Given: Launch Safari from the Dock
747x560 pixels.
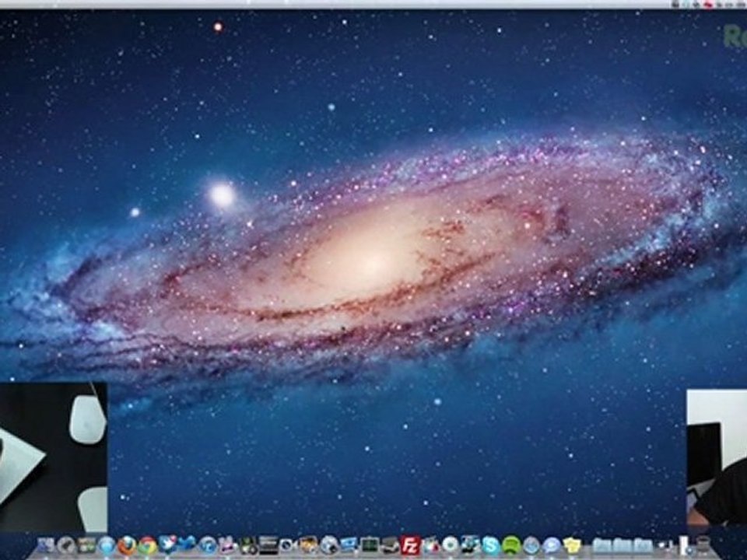Looking at the screenshot, I should (107, 546).
